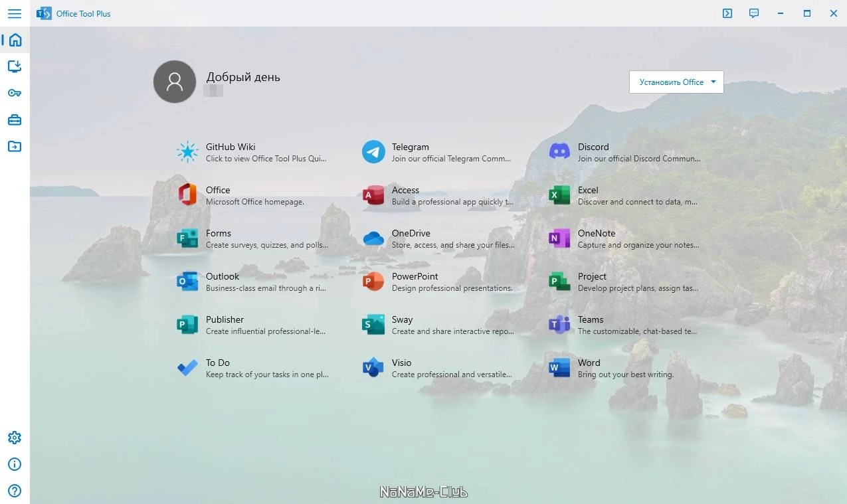Image resolution: width=847 pixels, height=504 pixels.
Task: Open the OneDrive link title
Action: [x=411, y=233]
